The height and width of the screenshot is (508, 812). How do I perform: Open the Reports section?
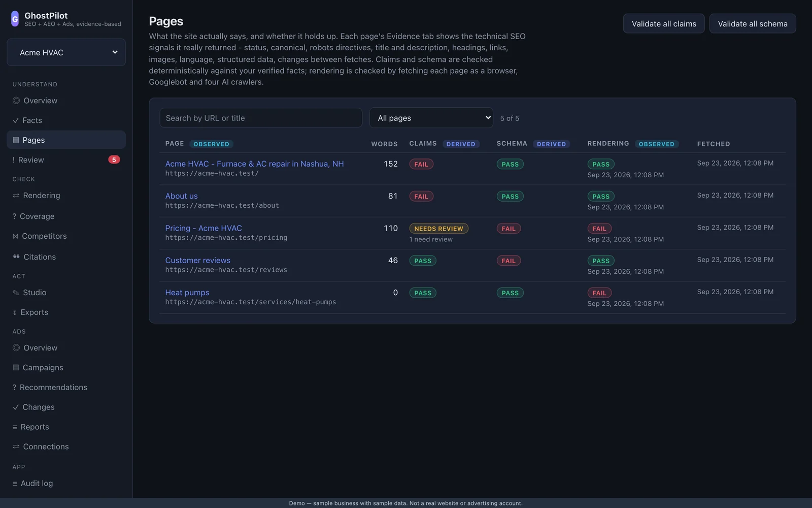[66, 427]
